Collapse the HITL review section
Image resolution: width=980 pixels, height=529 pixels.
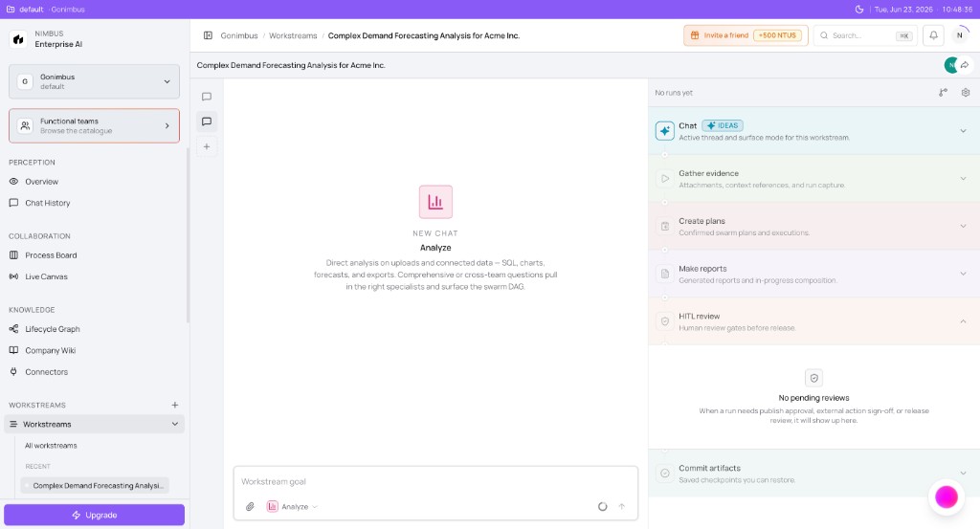pyautogui.click(x=963, y=321)
